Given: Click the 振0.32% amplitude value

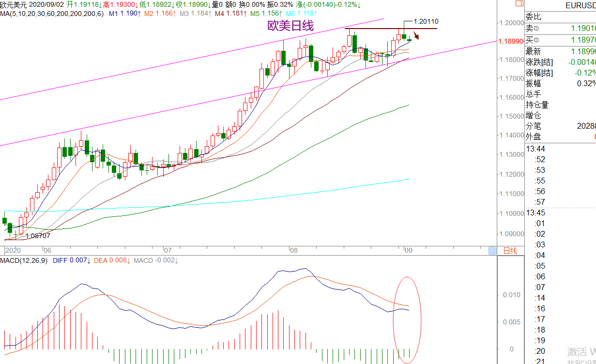Looking at the screenshot, I should (280, 4).
